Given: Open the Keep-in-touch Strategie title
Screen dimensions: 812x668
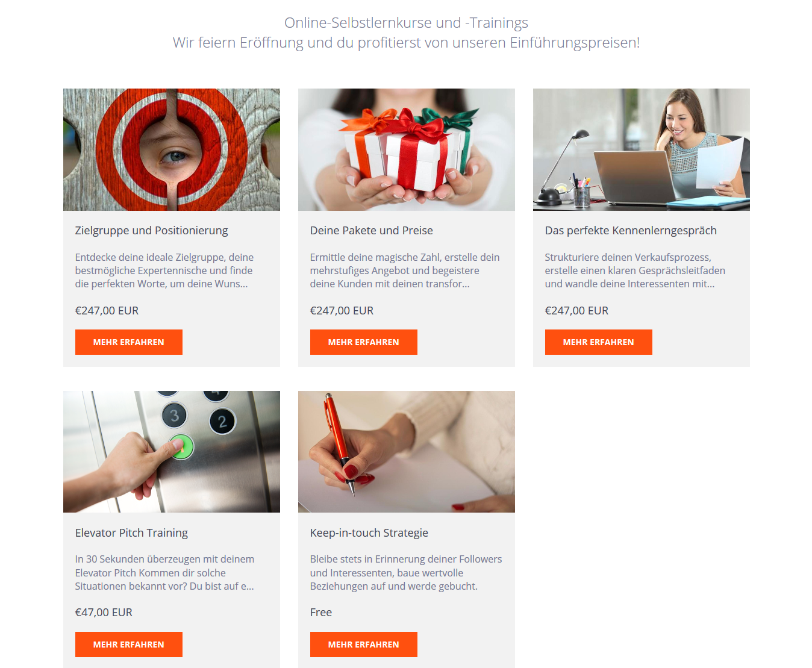Looking at the screenshot, I should click(369, 533).
